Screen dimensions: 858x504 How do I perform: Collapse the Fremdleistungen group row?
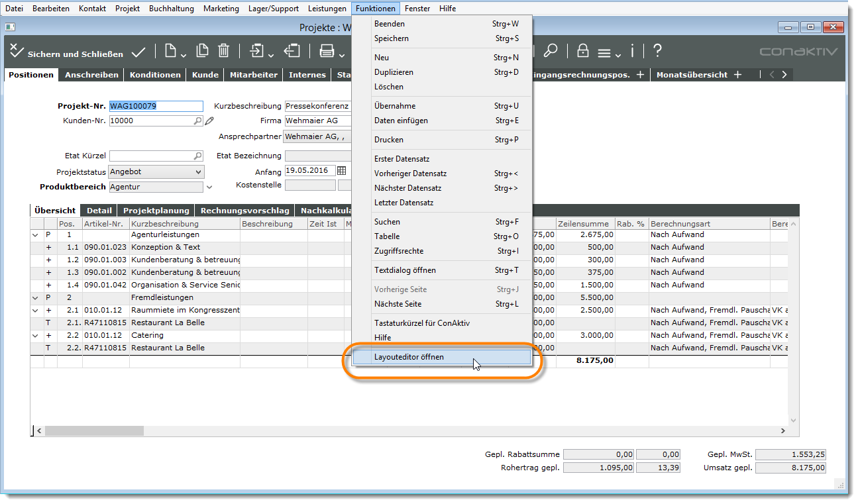coord(35,298)
